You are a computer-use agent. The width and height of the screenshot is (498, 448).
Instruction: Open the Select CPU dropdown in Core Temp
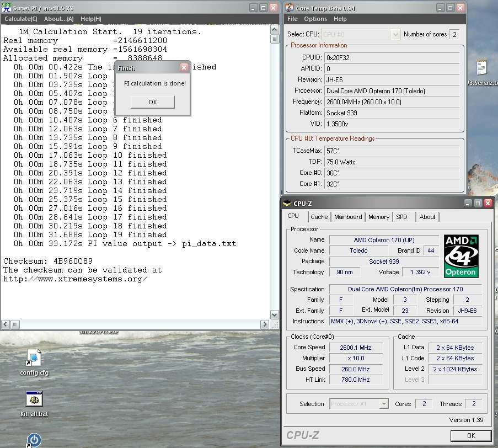[360, 34]
